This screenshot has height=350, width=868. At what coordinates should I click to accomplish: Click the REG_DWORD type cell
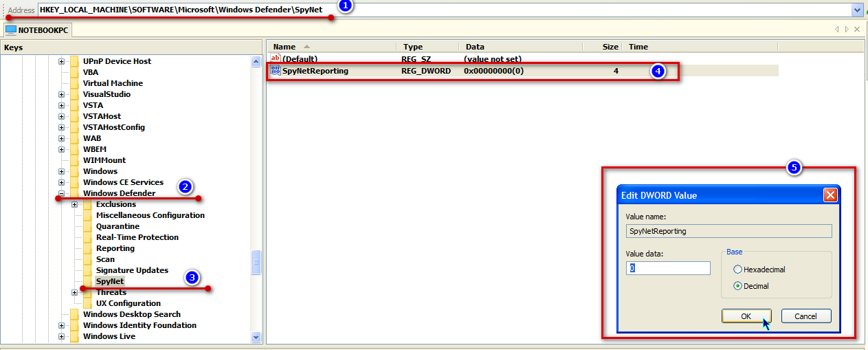[427, 71]
